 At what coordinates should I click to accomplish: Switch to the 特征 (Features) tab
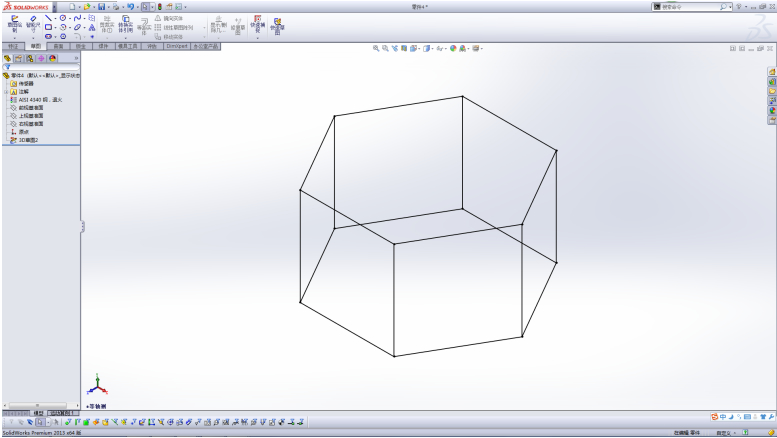coord(13,46)
